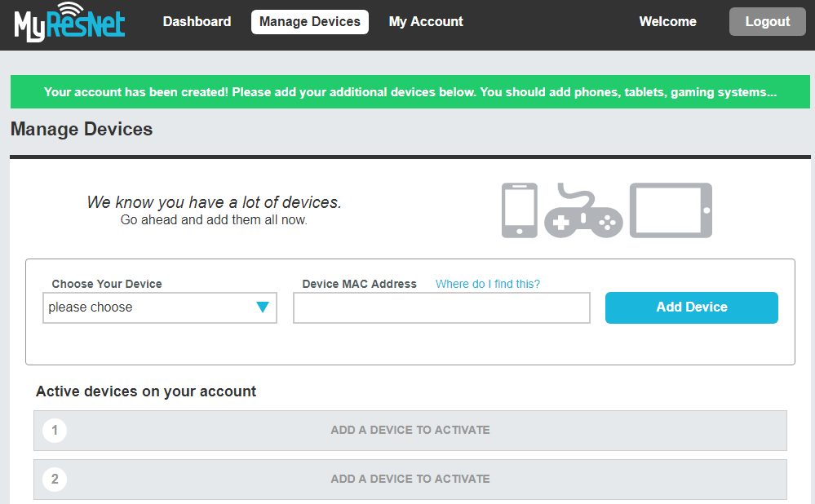Click second 'Add a device to activate' row
The image size is (815, 504).
click(410, 479)
